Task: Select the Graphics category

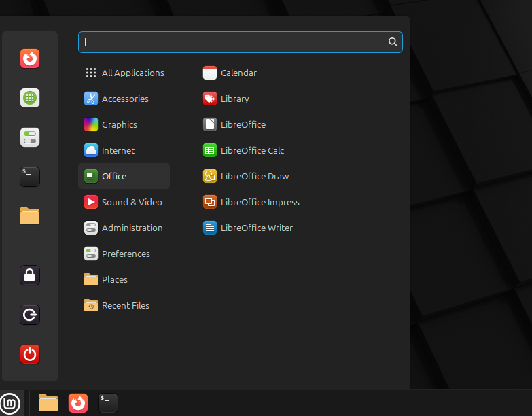Action: tap(124, 124)
